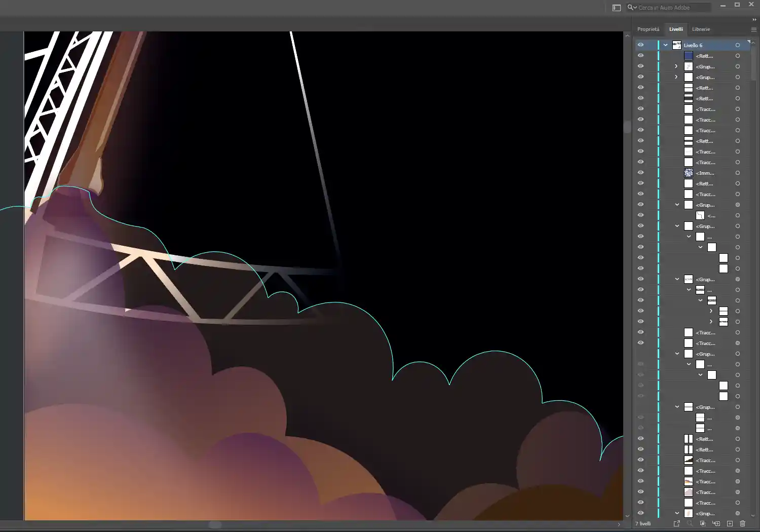Toggle visibility of the <Imm...> image sublayer
This screenshot has width=760, height=532.
coord(640,173)
